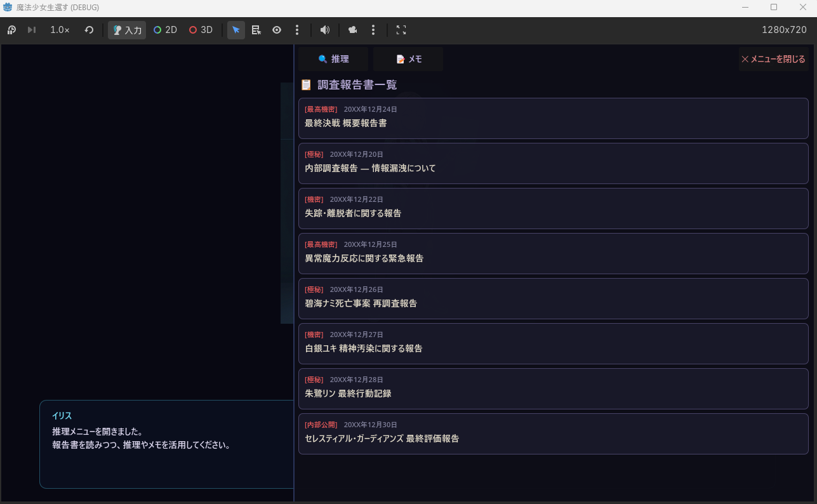Open the selection options three-dot menu
Screen dimensions: 817x504
click(x=297, y=30)
